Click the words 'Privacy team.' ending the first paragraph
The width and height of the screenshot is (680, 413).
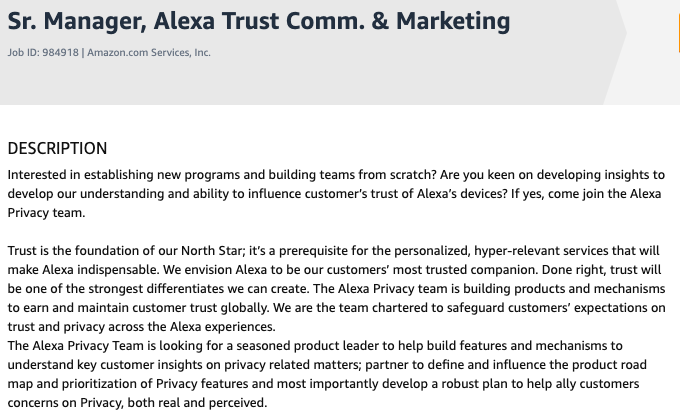(46, 213)
